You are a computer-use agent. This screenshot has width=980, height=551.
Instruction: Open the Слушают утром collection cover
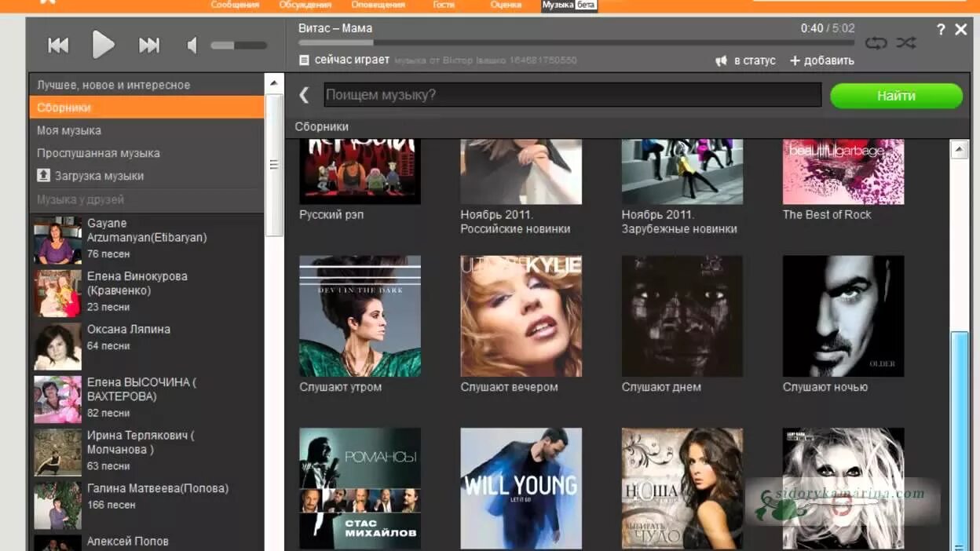click(x=360, y=316)
